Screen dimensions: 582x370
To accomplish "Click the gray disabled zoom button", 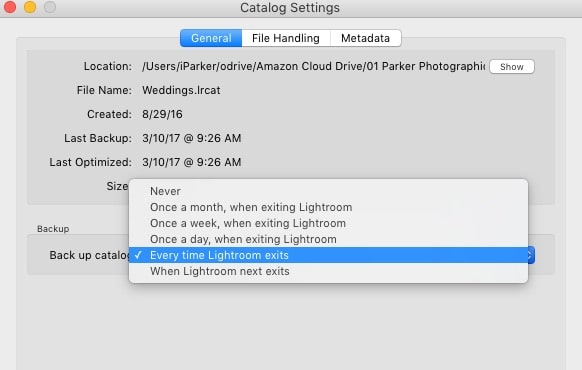I will (50, 7).
